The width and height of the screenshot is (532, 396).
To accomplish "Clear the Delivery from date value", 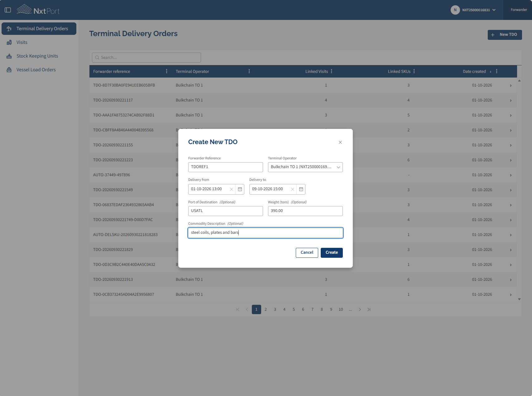I will 232,189.
